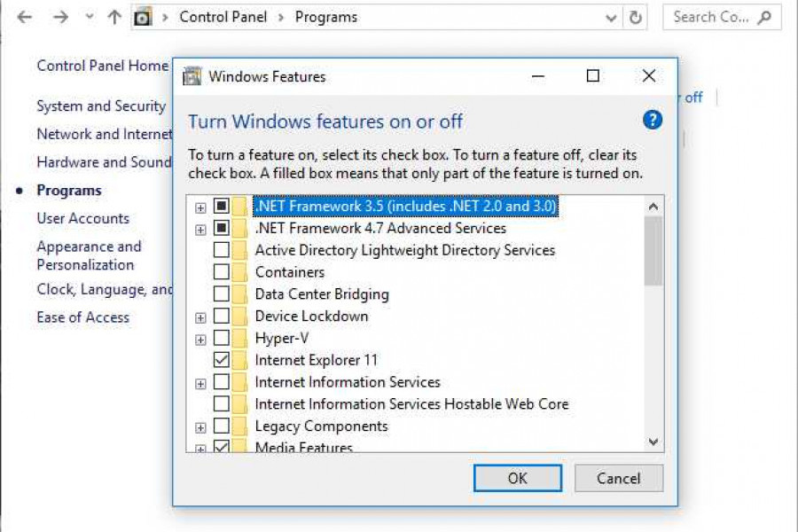Screen dimensions: 798x532
Task: Click the features list scrollbar down arrow
Action: coord(653,442)
